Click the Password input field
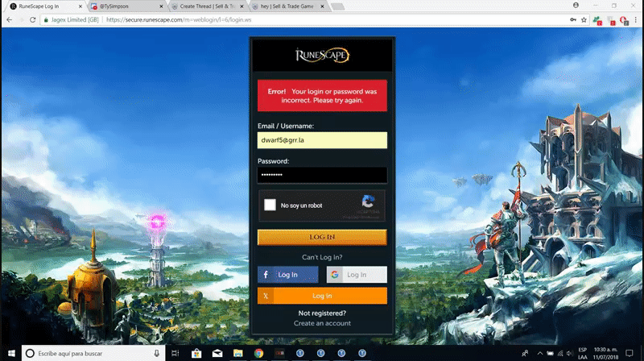 point(322,175)
